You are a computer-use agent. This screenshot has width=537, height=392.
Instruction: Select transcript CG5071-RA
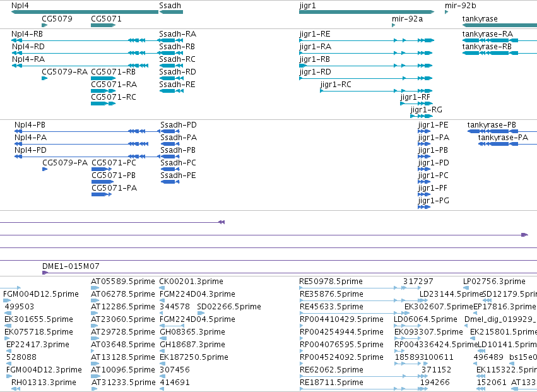(x=103, y=91)
